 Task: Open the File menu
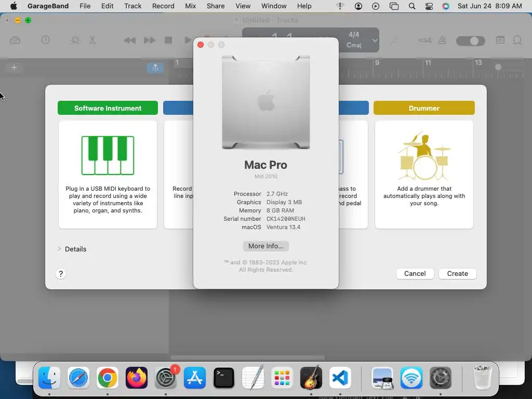pyautogui.click(x=85, y=6)
